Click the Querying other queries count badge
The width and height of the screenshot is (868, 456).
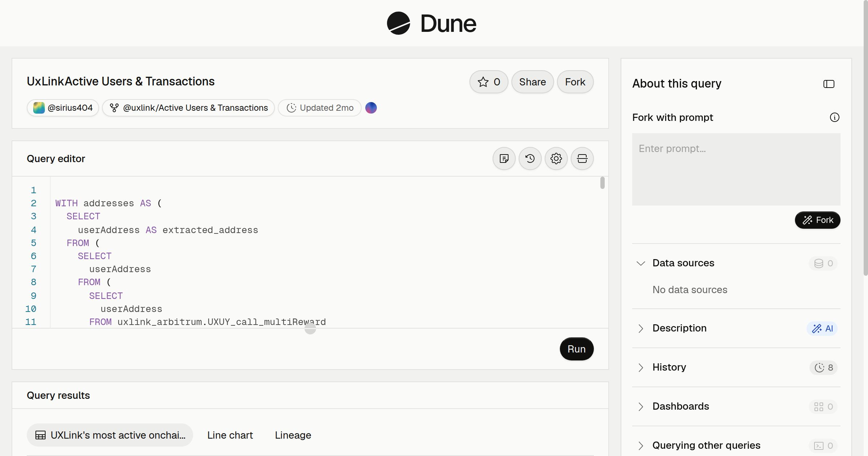[x=823, y=446]
